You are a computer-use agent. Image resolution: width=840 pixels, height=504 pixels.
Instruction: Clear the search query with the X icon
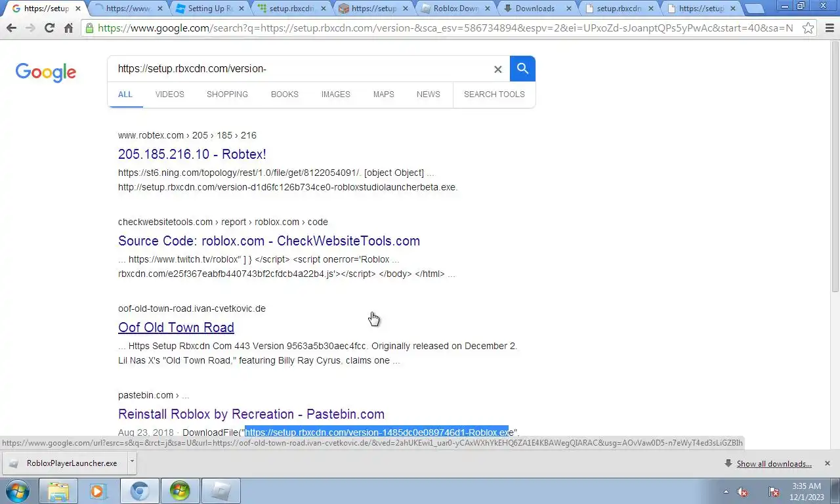coord(498,69)
